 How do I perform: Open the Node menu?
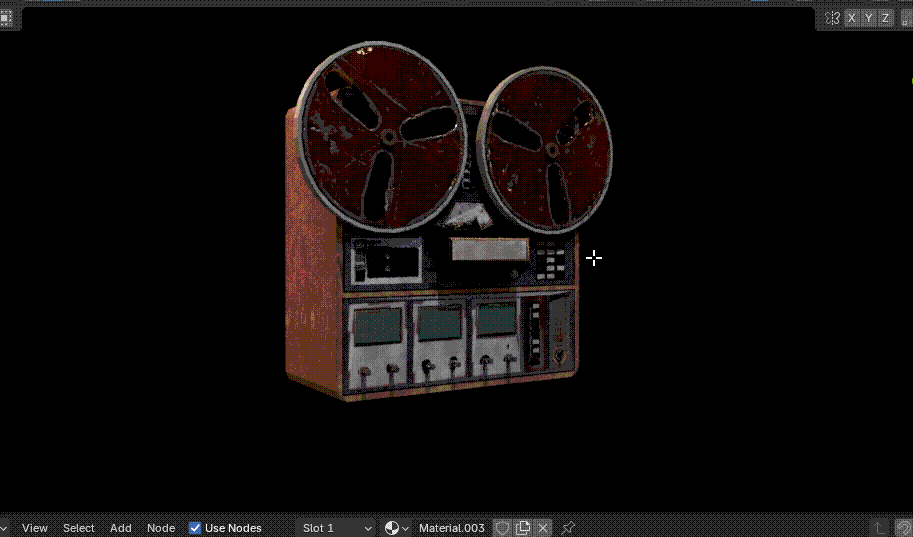click(161, 528)
